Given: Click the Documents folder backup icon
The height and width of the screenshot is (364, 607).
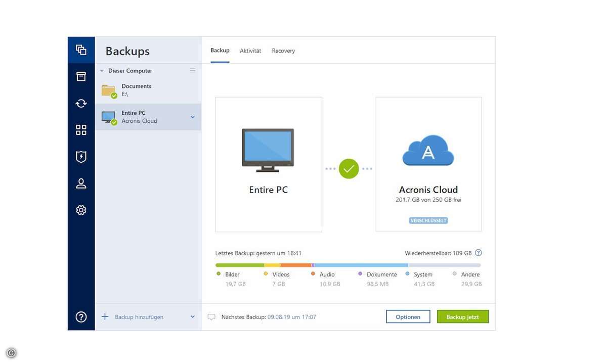Looking at the screenshot, I should pyautogui.click(x=109, y=91).
